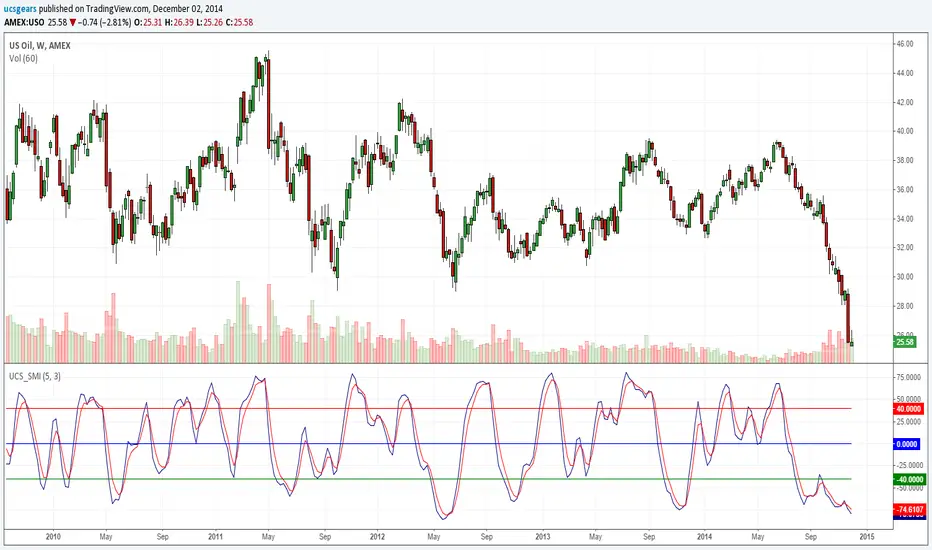
Task: Click the US Oil, W, AMEX chart title
Action: tap(40, 45)
